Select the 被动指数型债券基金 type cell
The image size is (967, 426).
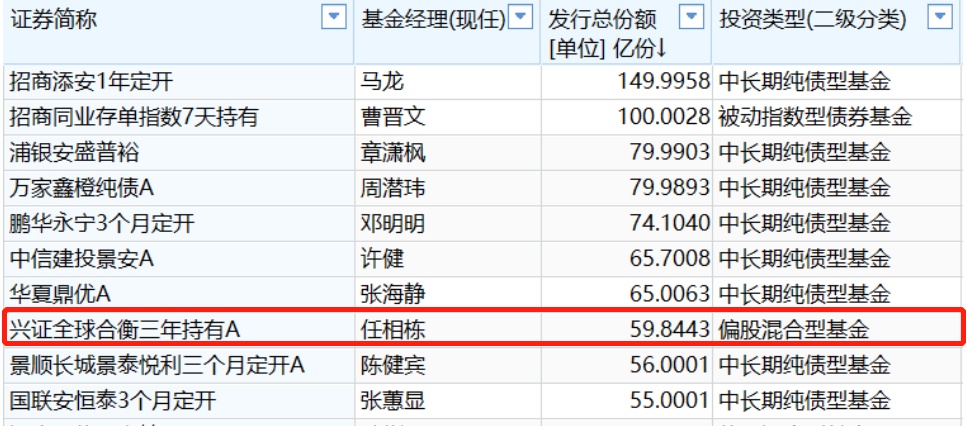pos(815,117)
